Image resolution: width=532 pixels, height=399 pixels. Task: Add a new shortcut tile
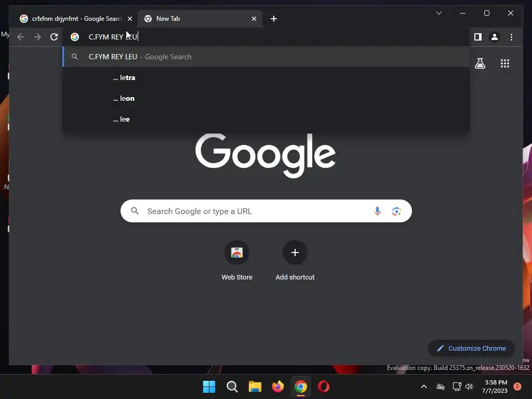[295, 261]
